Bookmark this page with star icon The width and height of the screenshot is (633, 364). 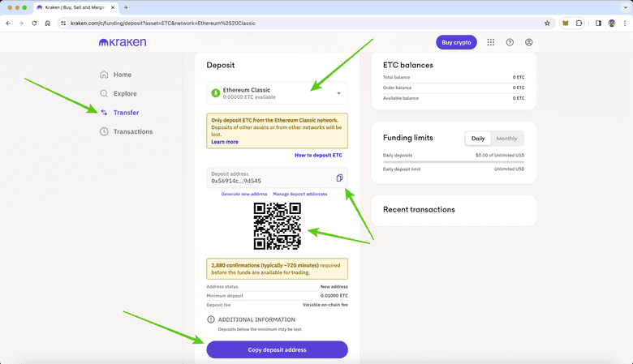click(x=547, y=23)
